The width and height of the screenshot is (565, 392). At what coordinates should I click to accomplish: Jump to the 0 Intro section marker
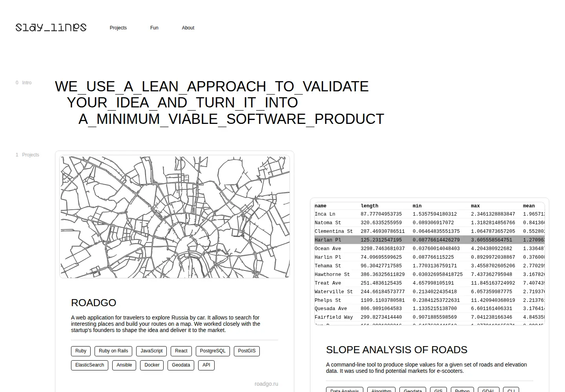[24, 83]
